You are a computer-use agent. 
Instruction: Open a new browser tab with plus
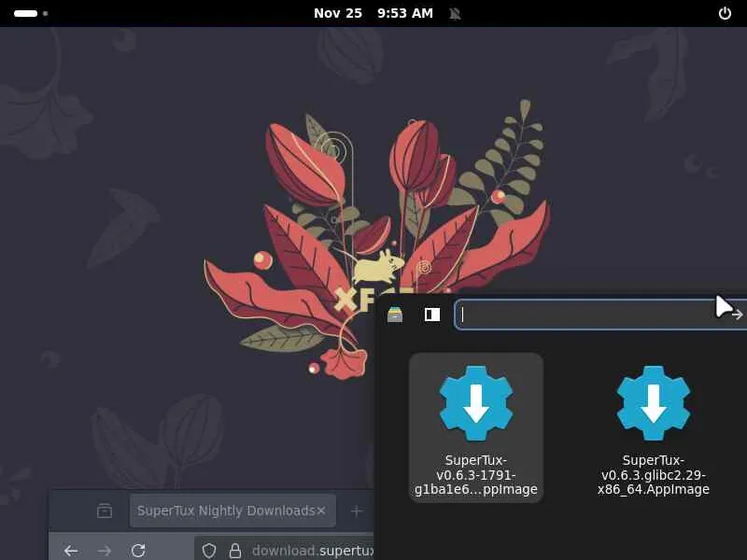click(357, 511)
